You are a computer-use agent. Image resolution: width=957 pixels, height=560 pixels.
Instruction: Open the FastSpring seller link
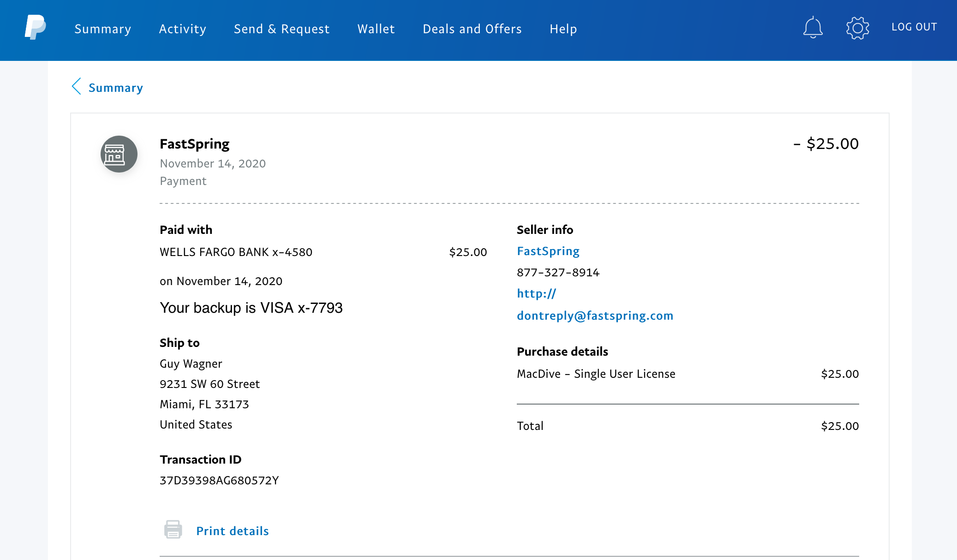point(548,251)
